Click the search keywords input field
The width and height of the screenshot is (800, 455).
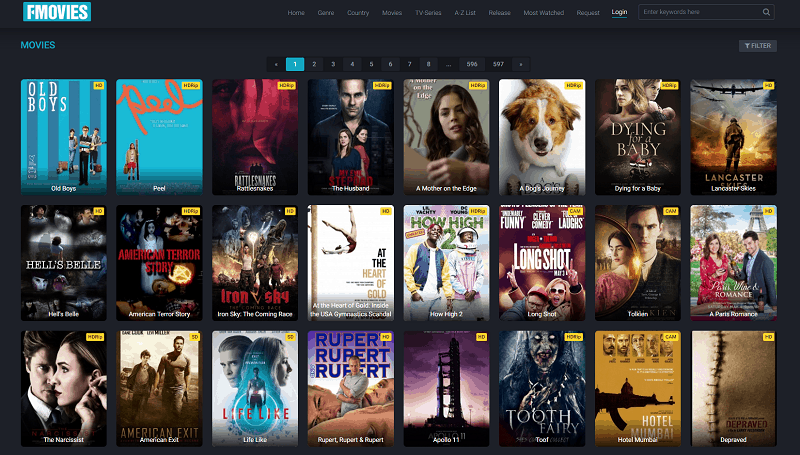point(700,13)
